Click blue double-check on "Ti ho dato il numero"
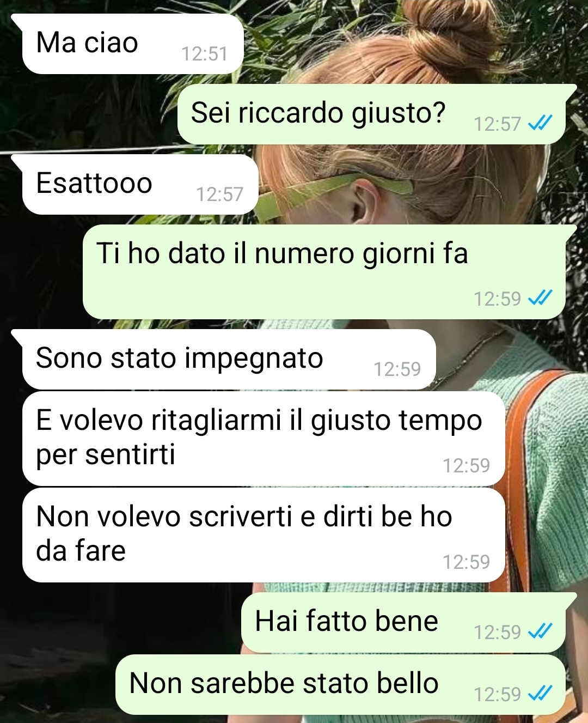 point(541,298)
